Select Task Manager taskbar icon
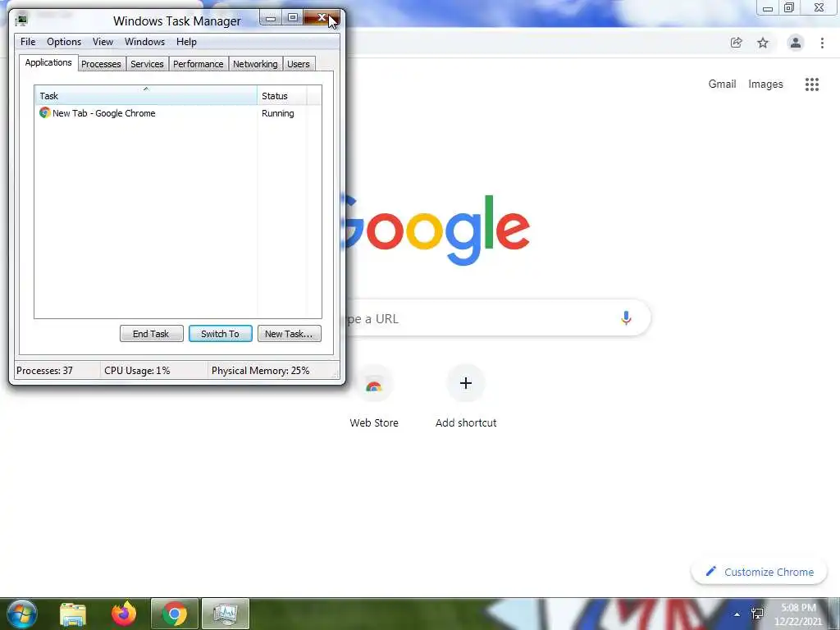840x630 pixels. tap(226, 614)
